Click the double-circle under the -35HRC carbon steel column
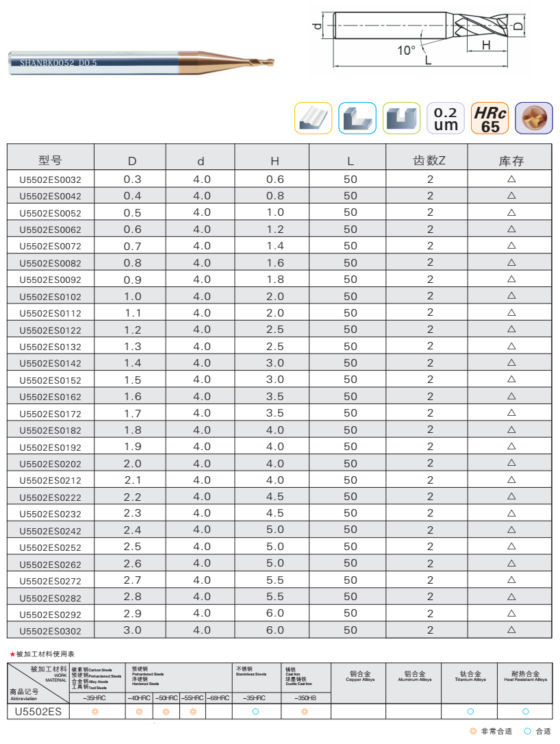This screenshot has width=560, height=744. point(95,712)
